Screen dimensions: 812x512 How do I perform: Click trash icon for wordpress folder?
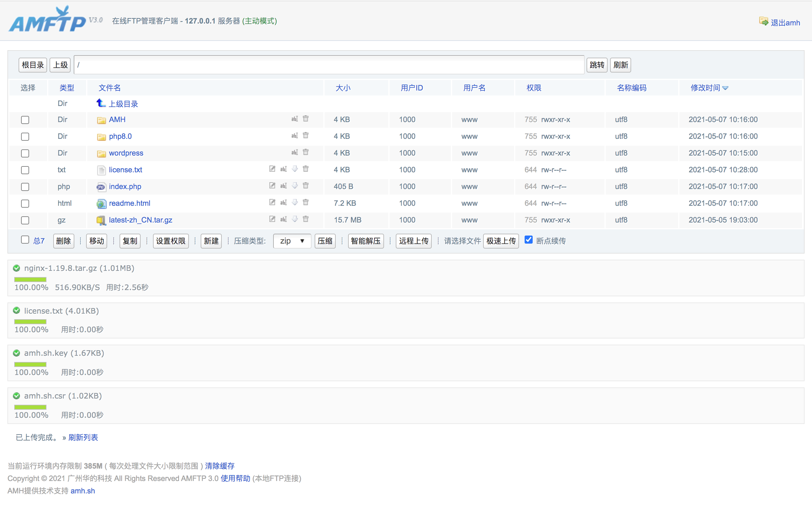306,152
